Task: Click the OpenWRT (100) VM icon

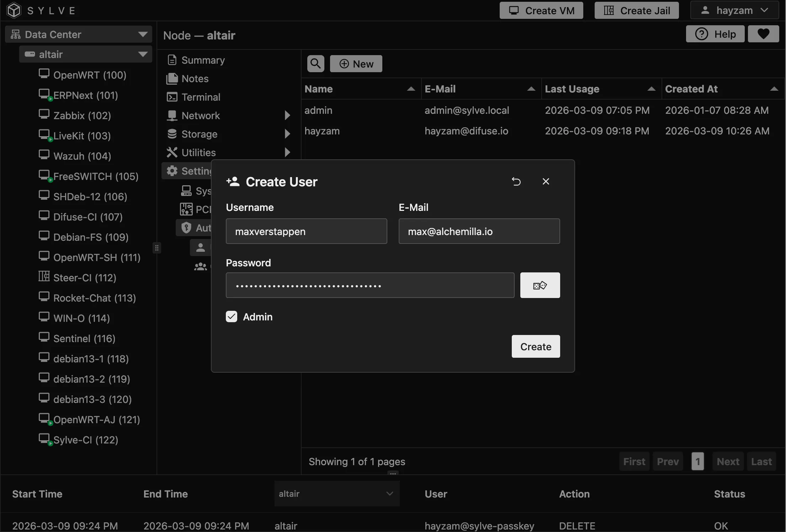Action: tap(44, 74)
